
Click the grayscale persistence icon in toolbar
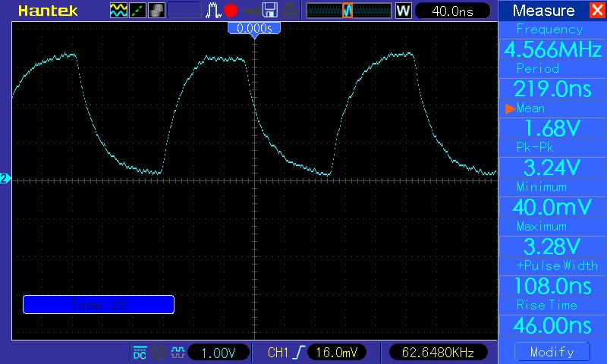point(157,11)
